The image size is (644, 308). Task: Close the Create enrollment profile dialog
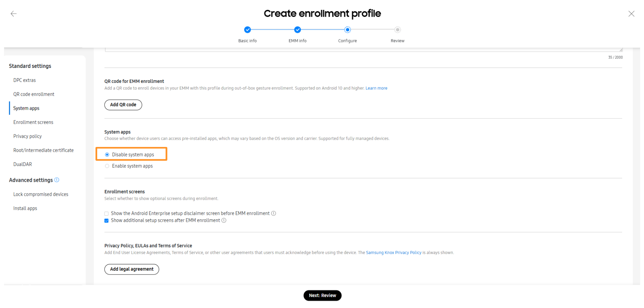click(x=631, y=14)
